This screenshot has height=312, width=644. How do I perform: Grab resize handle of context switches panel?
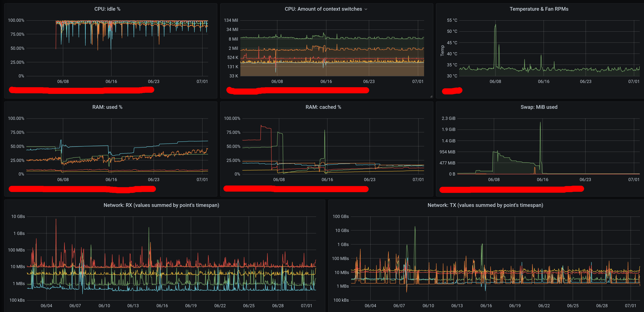point(431,96)
